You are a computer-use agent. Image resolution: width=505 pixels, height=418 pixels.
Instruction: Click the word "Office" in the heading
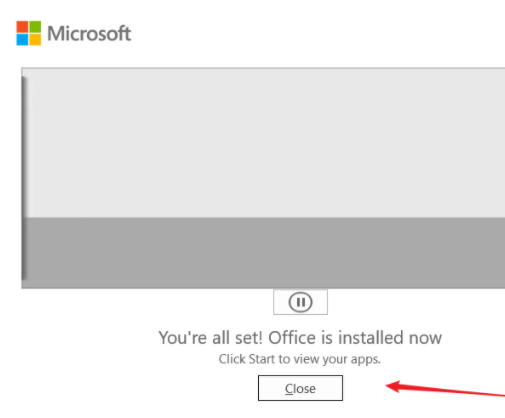292,338
